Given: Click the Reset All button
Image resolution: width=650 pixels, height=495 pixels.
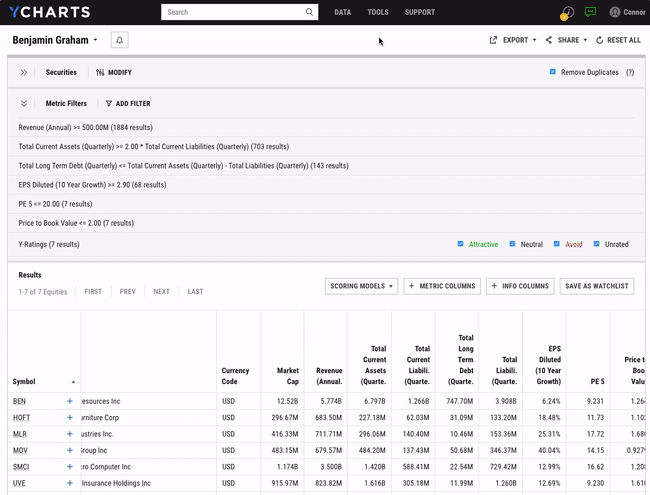Looking at the screenshot, I should [618, 40].
